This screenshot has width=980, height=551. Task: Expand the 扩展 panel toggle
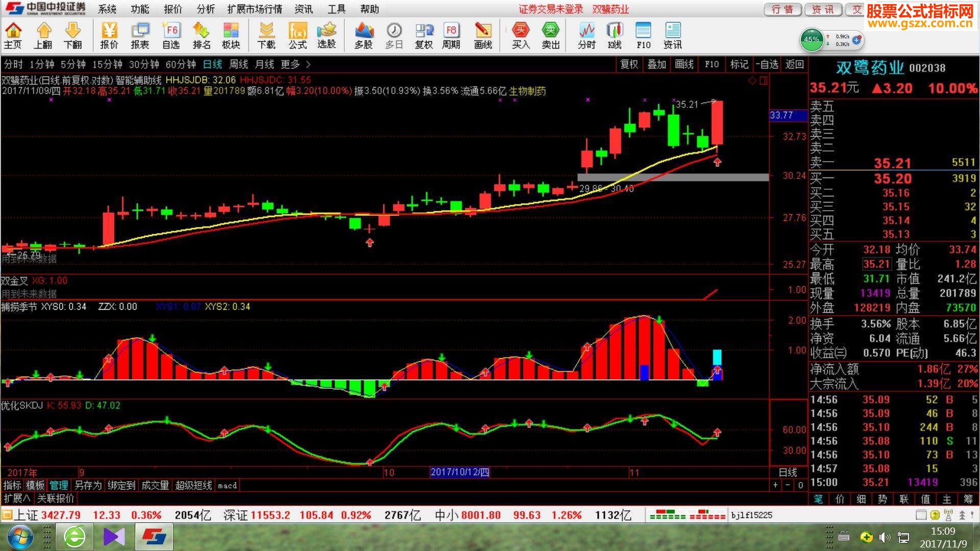[x=17, y=498]
